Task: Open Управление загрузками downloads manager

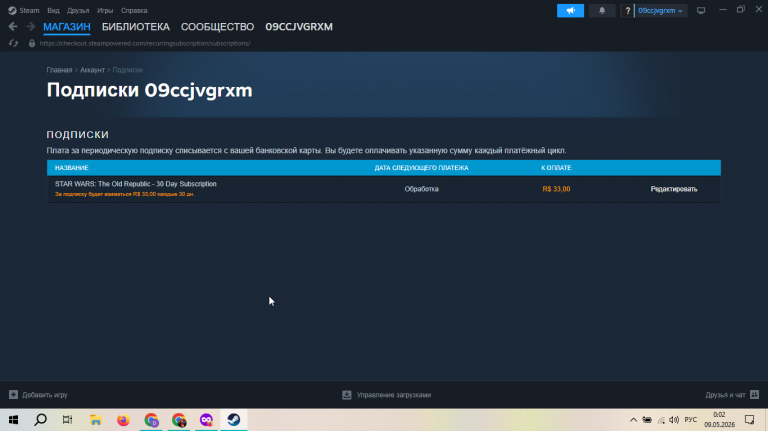Action: (x=394, y=395)
